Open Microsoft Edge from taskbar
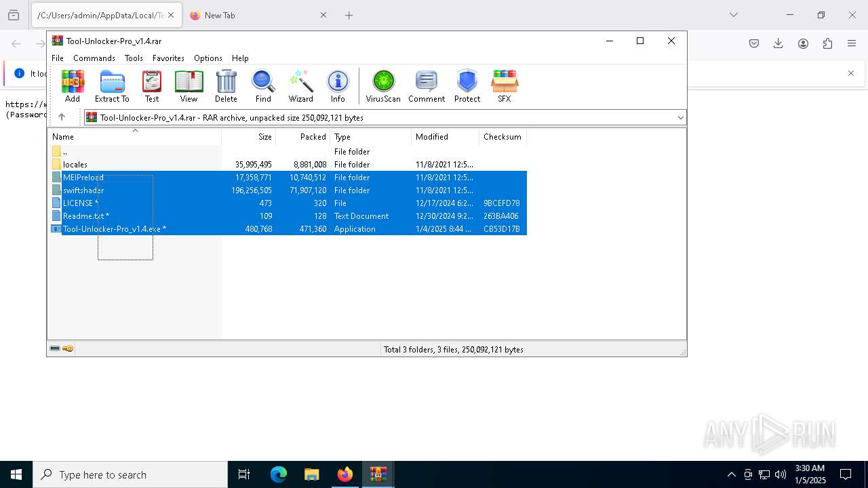The width and height of the screenshot is (868, 488). pyautogui.click(x=279, y=474)
